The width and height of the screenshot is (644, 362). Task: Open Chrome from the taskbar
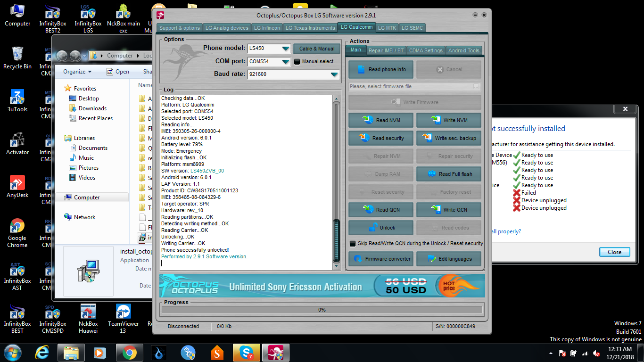tap(130, 353)
